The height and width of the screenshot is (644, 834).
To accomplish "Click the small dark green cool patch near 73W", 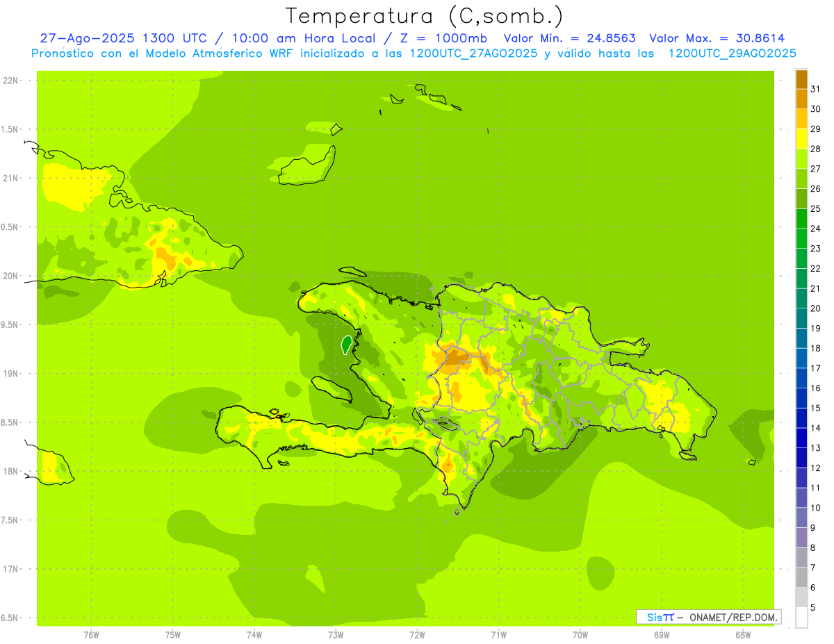I will [346, 345].
